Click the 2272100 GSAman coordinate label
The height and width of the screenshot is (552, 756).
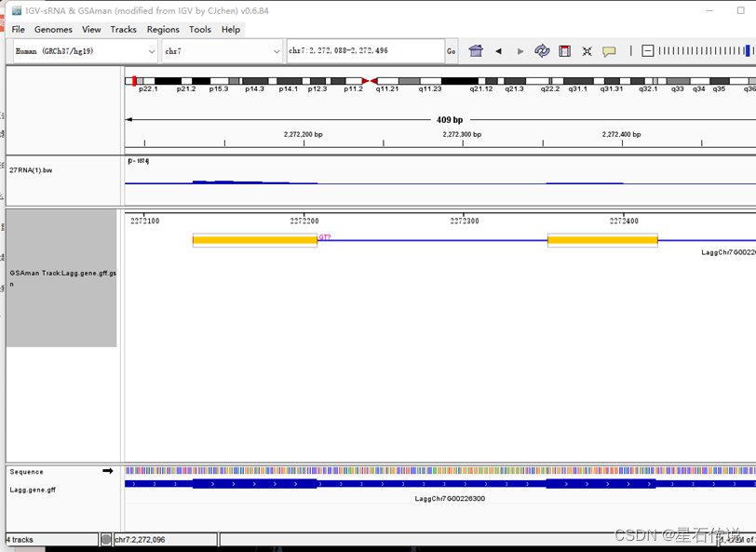(x=144, y=221)
